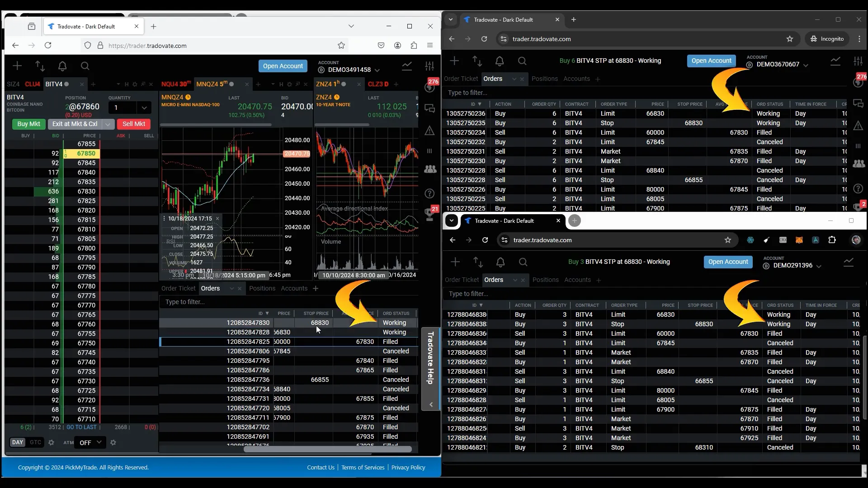Image resolution: width=868 pixels, height=488 pixels.
Task: Open the Contact Us link
Action: [x=321, y=468]
